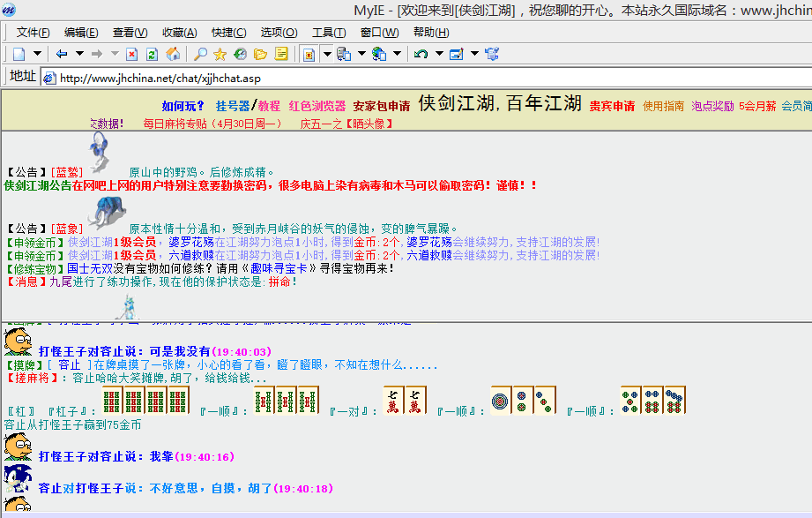Click the page icon in address bar
Image resolution: width=812 pixels, height=518 pixels.
(x=49, y=79)
